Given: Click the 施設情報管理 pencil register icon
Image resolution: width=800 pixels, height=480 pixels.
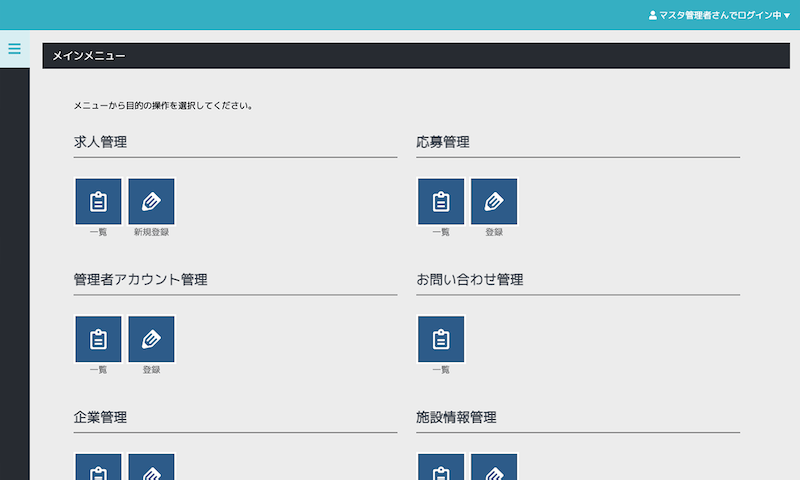Looking at the screenshot, I should click(x=494, y=468).
